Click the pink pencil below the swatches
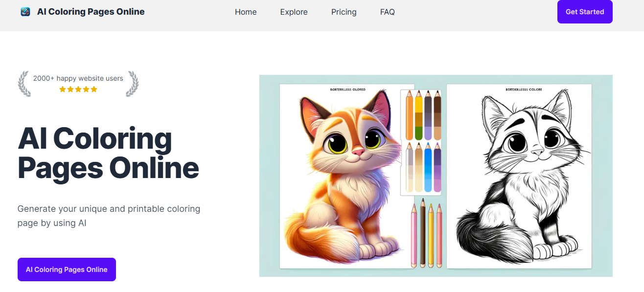This screenshot has width=644, height=292. pos(414,235)
